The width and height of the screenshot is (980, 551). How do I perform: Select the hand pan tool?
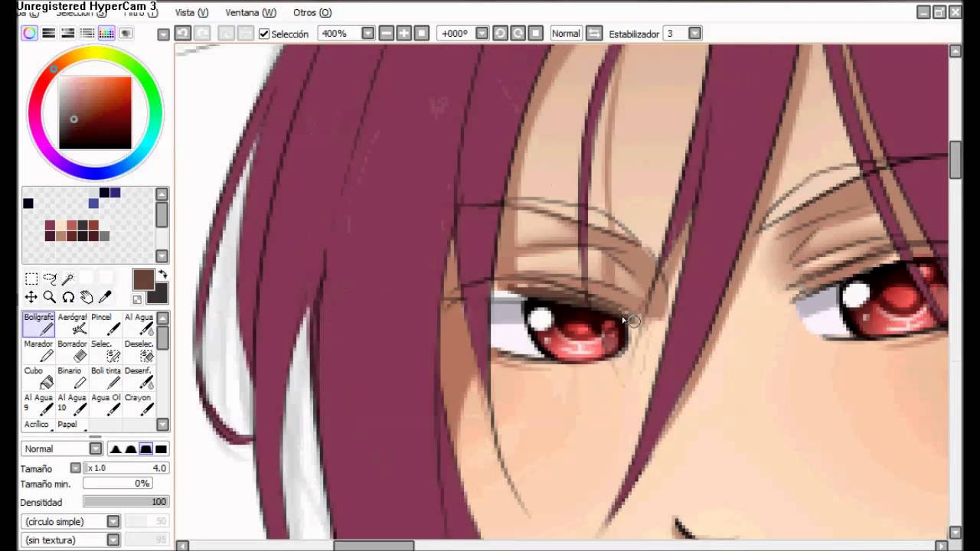click(87, 297)
